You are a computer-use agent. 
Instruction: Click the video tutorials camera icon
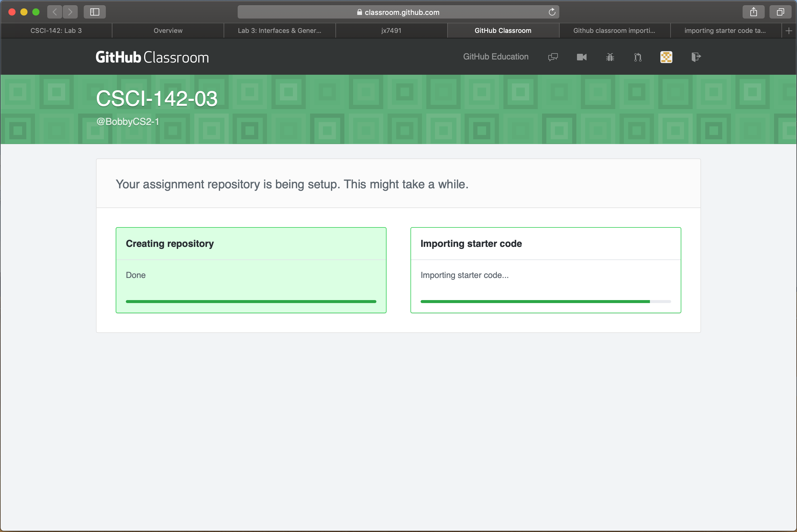[x=581, y=57]
